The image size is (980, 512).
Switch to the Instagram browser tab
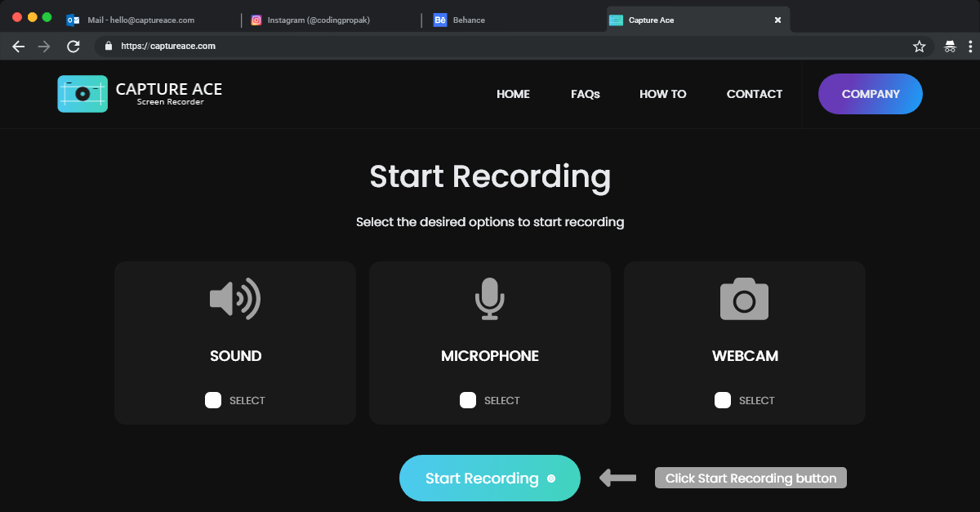[x=318, y=20]
